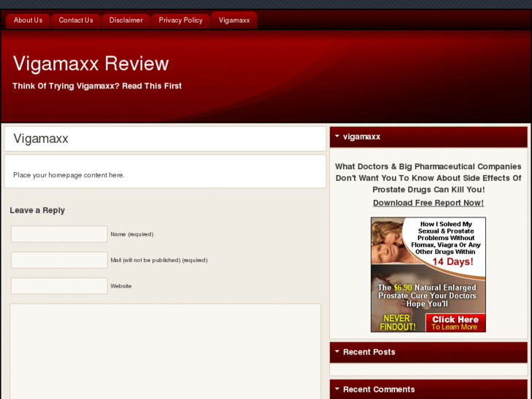Viewport: 532px width, 399px height.
Task: Collapse the vigamaxx widget arrow
Action: [x=337, y=136]
